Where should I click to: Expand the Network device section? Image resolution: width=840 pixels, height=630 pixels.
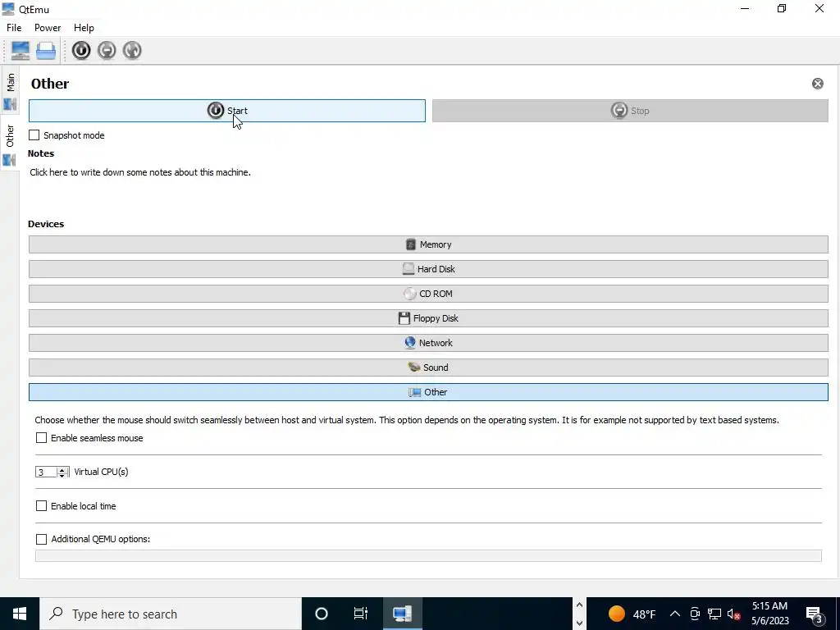(428, 343)
